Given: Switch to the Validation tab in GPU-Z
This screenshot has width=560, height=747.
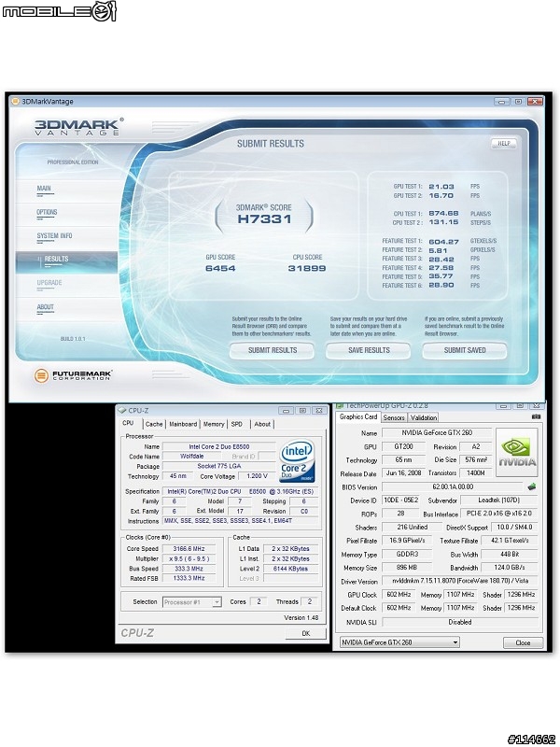Looking at the screenshot, I should 424,417.
